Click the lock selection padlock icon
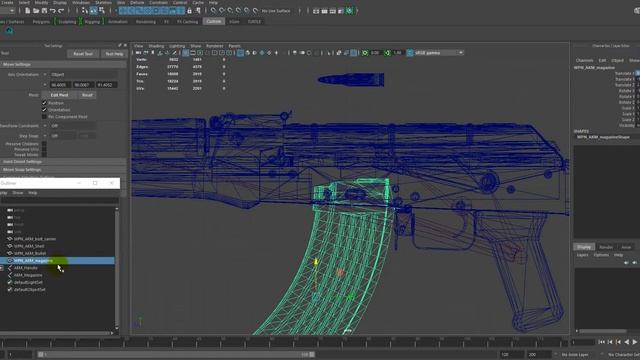 [x=189, y=11]
